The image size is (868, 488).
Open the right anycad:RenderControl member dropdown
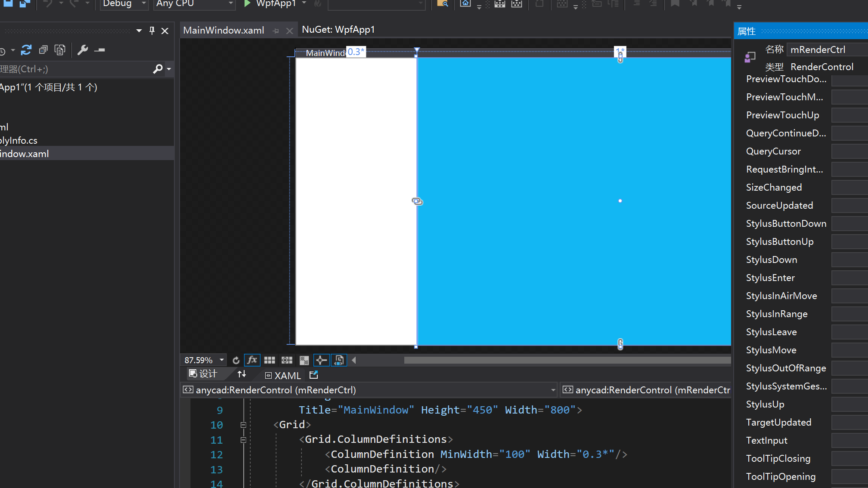point(646,390)
